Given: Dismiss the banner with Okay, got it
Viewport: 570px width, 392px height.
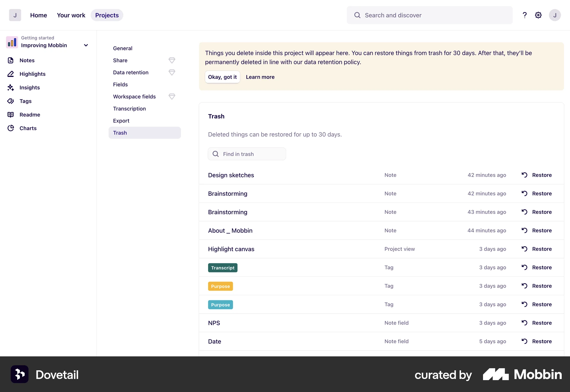Looking at the screenshot, I should pos(222,77).
